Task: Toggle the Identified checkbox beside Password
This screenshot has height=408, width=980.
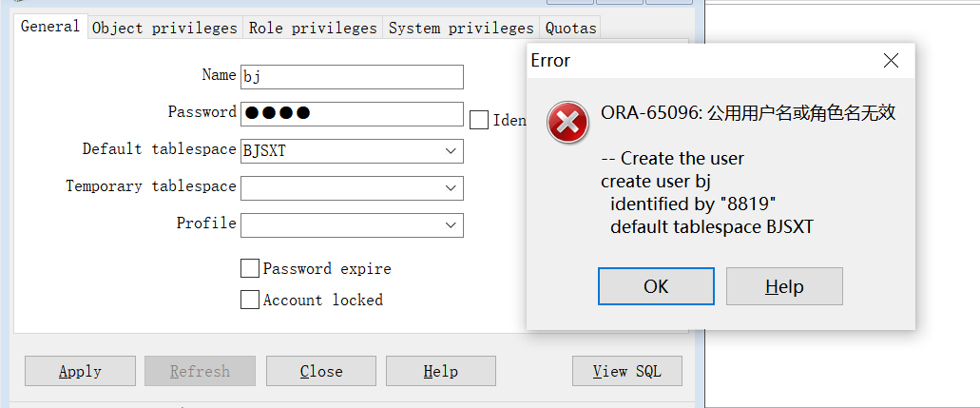Action: (479, 120)
